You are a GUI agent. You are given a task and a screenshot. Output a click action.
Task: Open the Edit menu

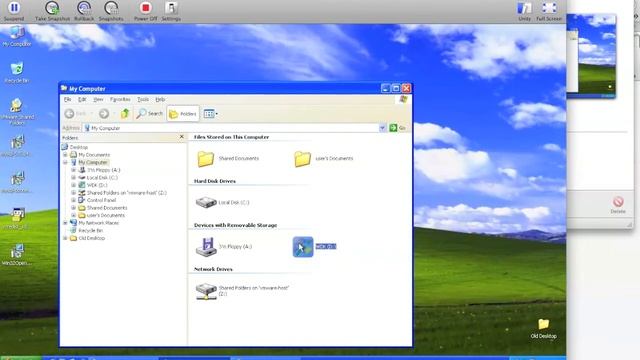coord(82,99)
